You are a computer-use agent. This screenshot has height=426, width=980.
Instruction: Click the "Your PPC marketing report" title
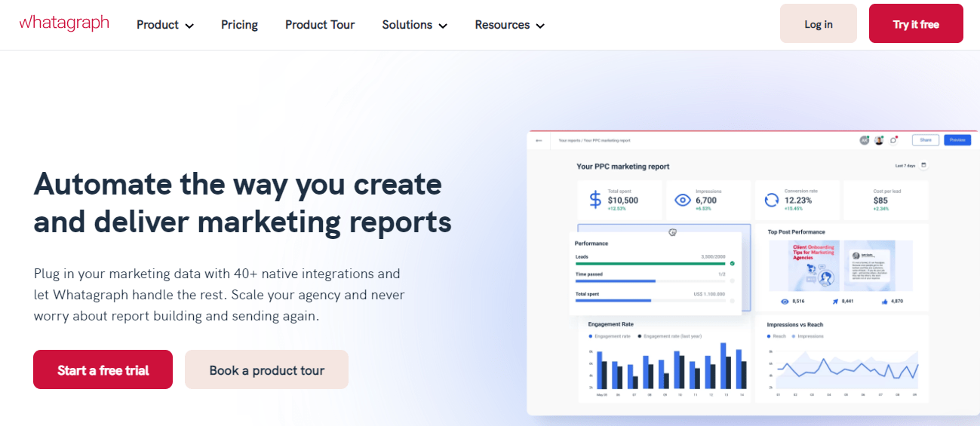tap(622, 167)
